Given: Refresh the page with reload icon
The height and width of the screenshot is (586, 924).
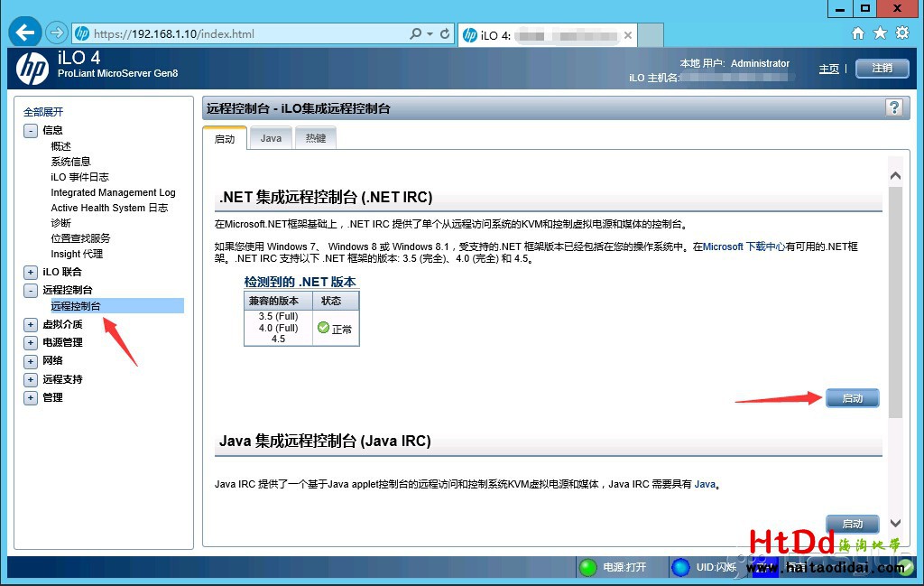Looking at the screenshot, I should click(445, 33).
